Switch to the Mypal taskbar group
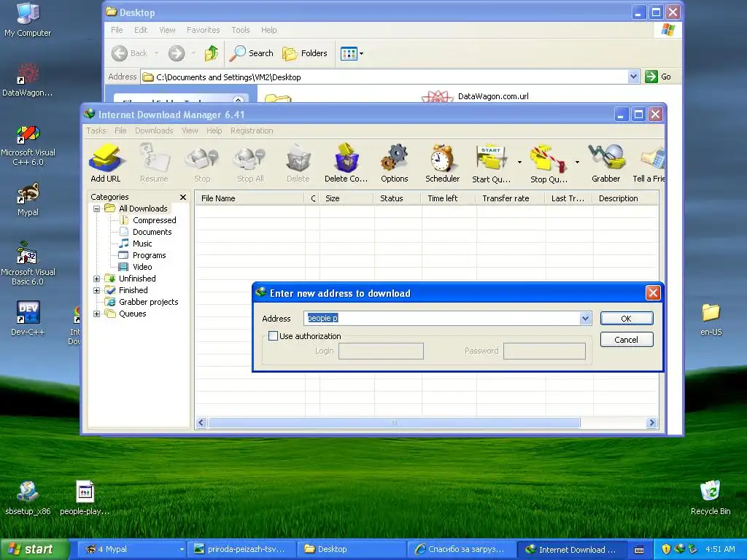Viewport: 747px width, 560px height. coord(132,550)
